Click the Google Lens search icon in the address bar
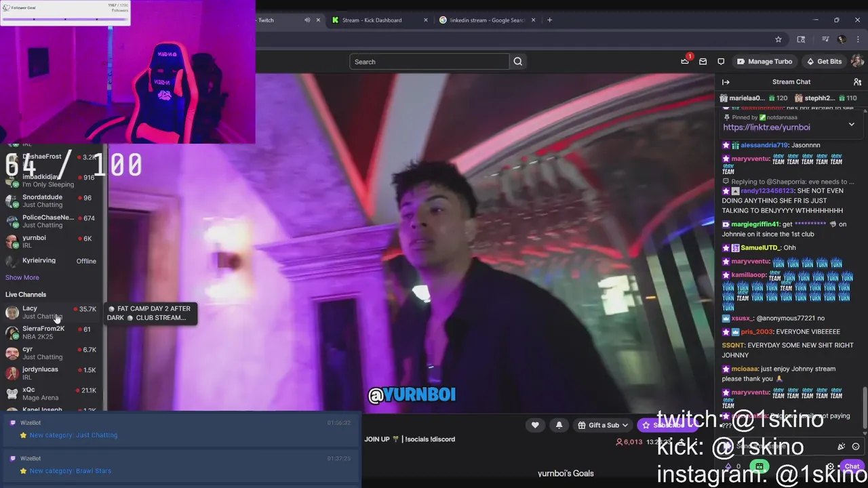The image size is (868, 488). click(x=801, y=39)
